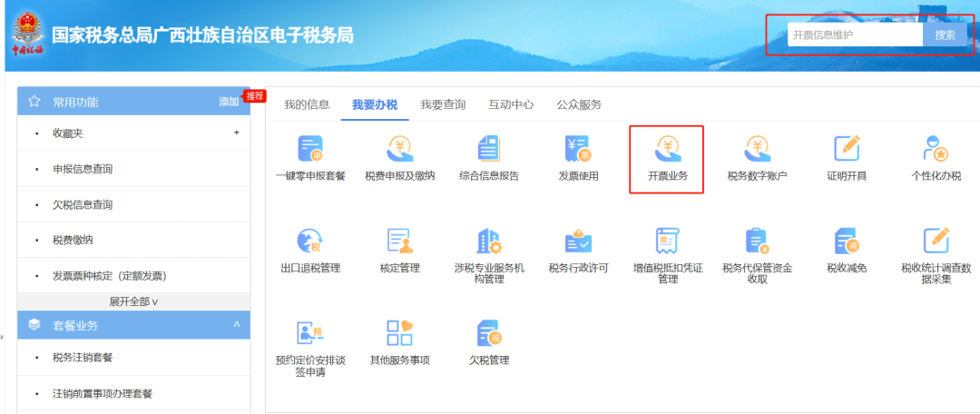Collapse the 套餐业务 section caret
Screen dimensions: 980x414
coord(236,324)
